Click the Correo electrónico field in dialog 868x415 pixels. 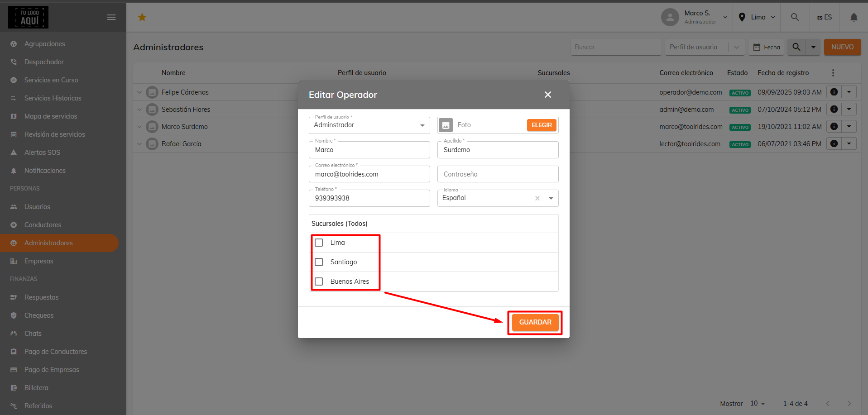[x=369, y=174]
